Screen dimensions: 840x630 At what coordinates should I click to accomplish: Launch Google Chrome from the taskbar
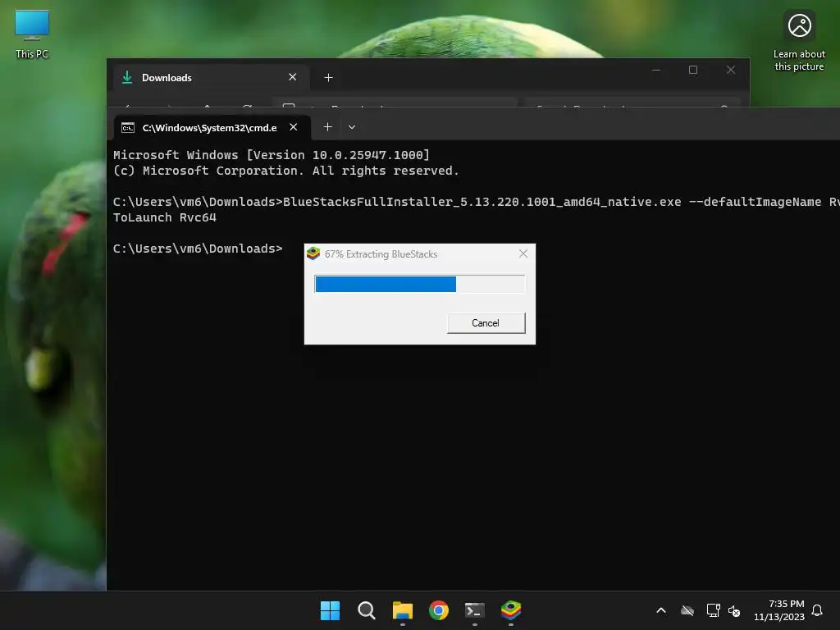coord(439,610)
